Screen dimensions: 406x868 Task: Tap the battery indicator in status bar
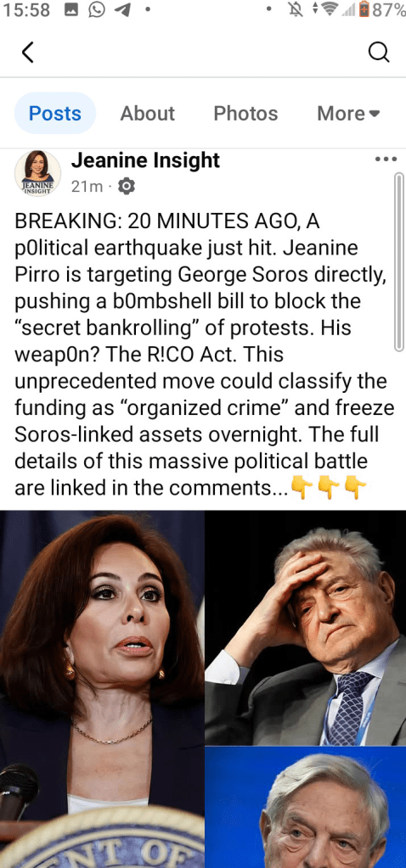tap(364, 10)
